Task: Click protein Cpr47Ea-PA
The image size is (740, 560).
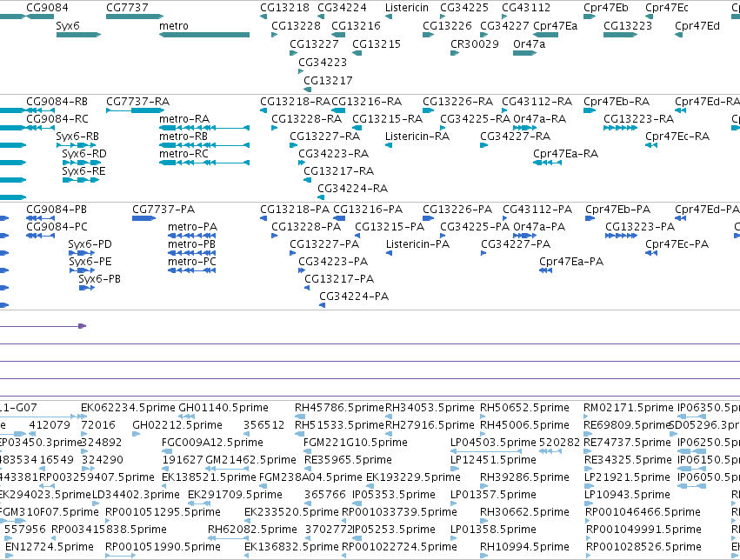Action: 545,270
